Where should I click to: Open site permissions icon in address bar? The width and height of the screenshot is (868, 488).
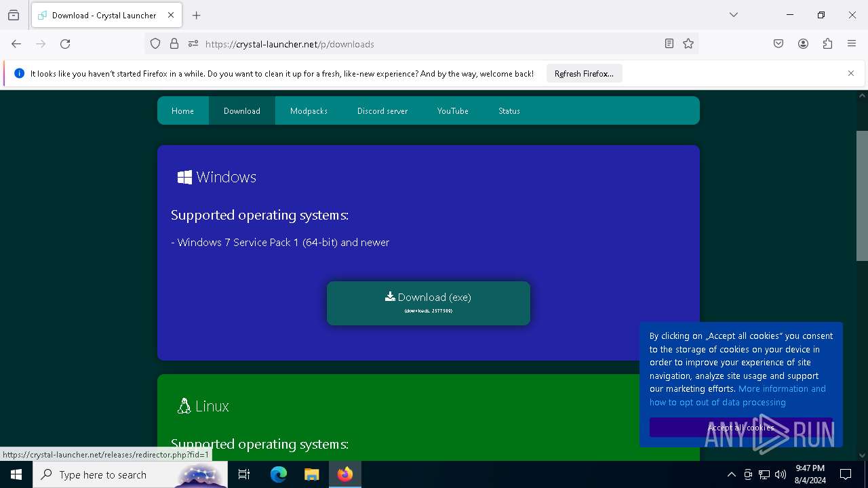193,44
